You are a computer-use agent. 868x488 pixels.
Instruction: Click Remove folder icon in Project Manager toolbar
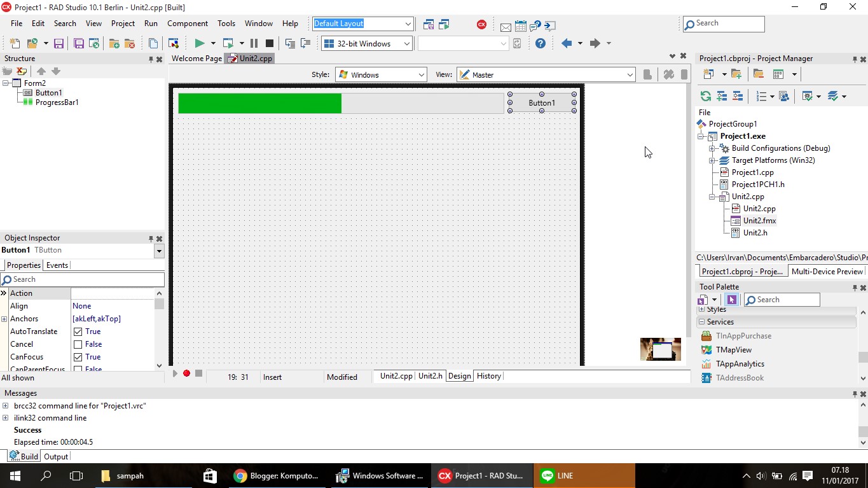(759, 74)
